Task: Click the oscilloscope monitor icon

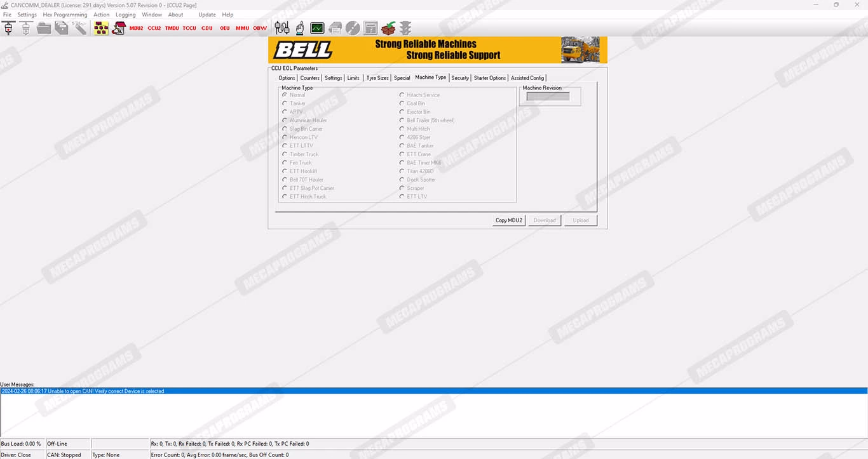Action: 317,28
